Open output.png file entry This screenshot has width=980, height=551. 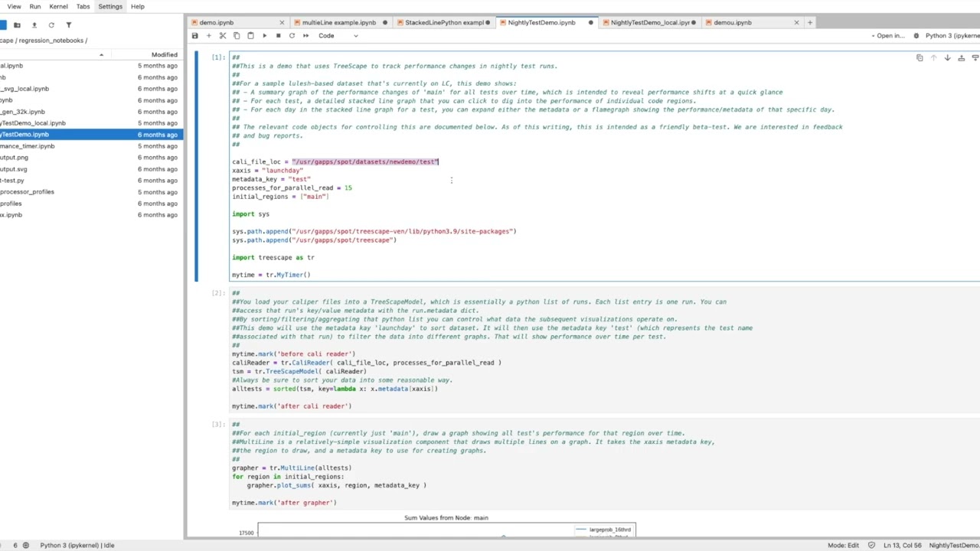[x=91, y=158]
